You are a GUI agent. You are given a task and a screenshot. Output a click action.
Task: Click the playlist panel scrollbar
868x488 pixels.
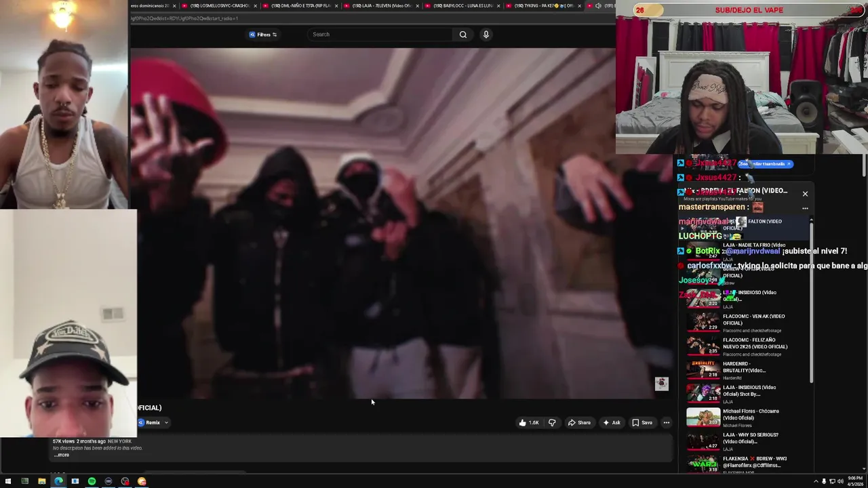pyautogui.click(x=811, y=302)
